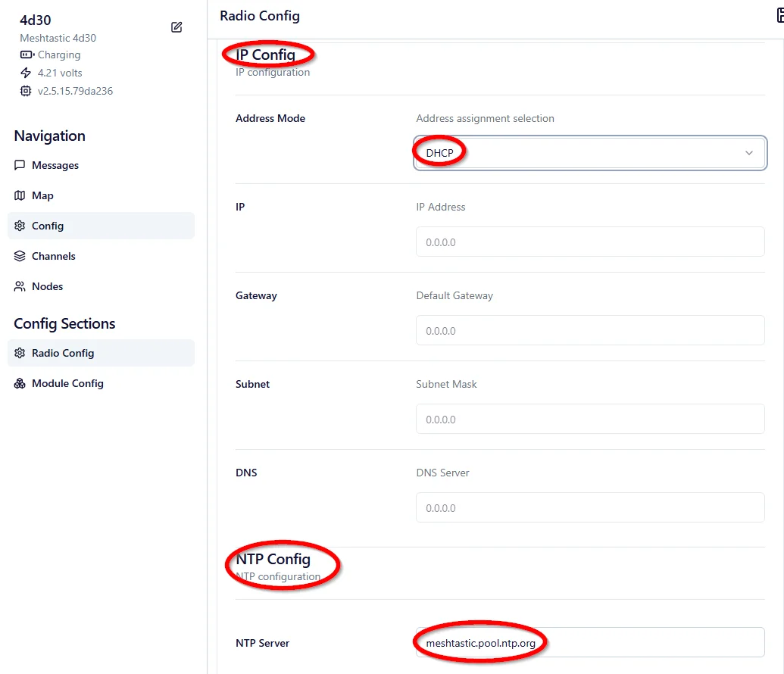This screenshot has height=674, width=784.
Task: Open the Channels section
Action: pyautogui.click(x=101, y=256)
